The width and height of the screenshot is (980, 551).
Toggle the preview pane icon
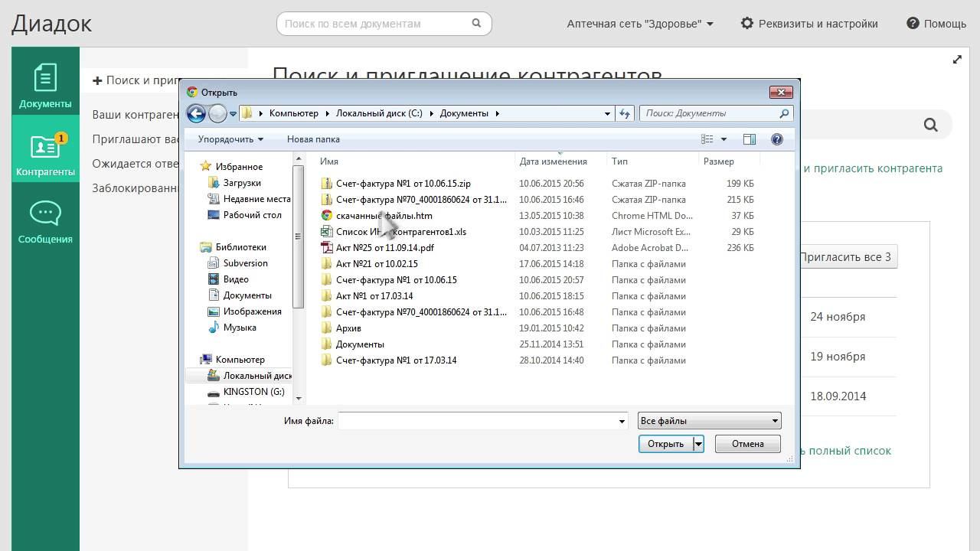(x=750, y=139)
